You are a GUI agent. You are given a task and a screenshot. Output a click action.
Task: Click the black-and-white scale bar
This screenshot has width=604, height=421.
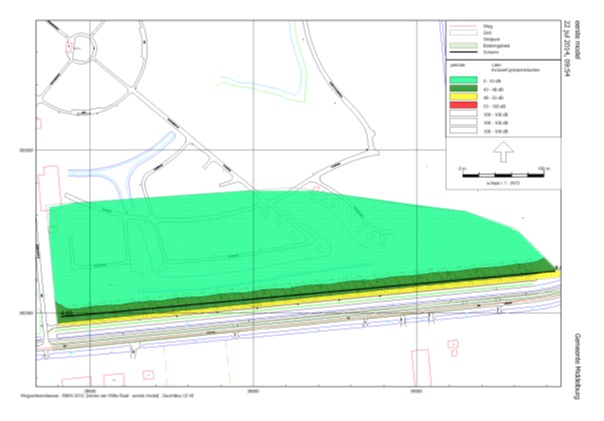click(x=503, y=175)
